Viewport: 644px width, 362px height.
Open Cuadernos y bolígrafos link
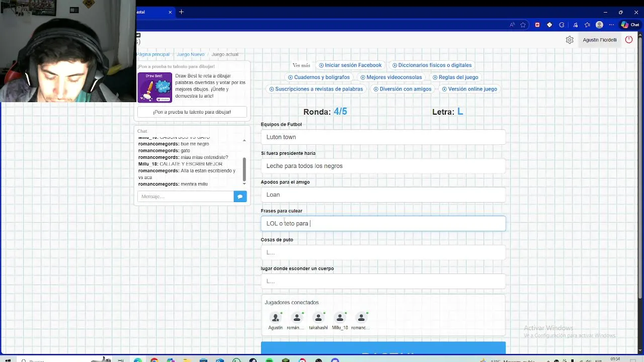pos(319,77)
